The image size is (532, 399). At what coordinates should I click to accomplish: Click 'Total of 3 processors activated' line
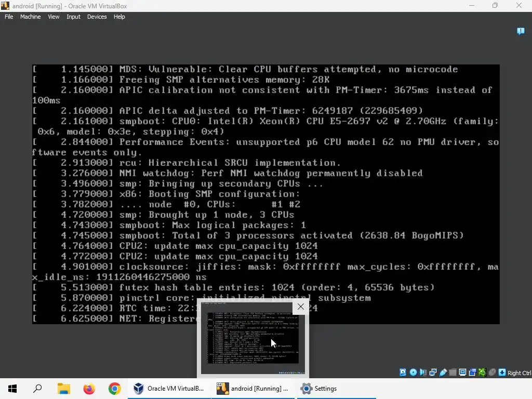248,235
